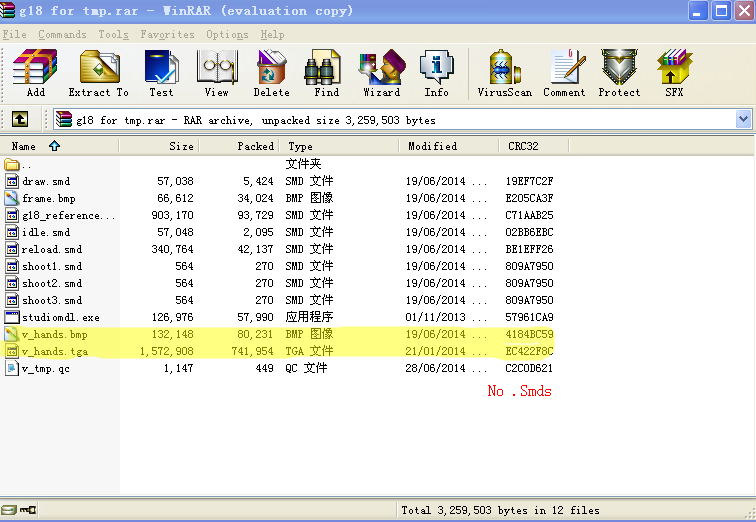Screen dimensions: 756x522
Task: Select the v_hands.bmp file icon
Action: coord(12,334)
